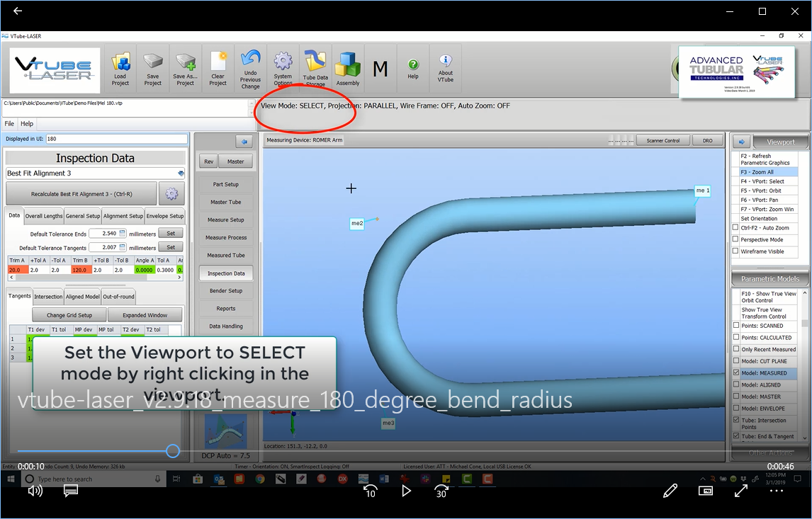This screenshot has height=519, width=812.
Task: Click Default Tolerance Ends calculator dropdown
Action: pyautogui.click(x=122, y=233)
